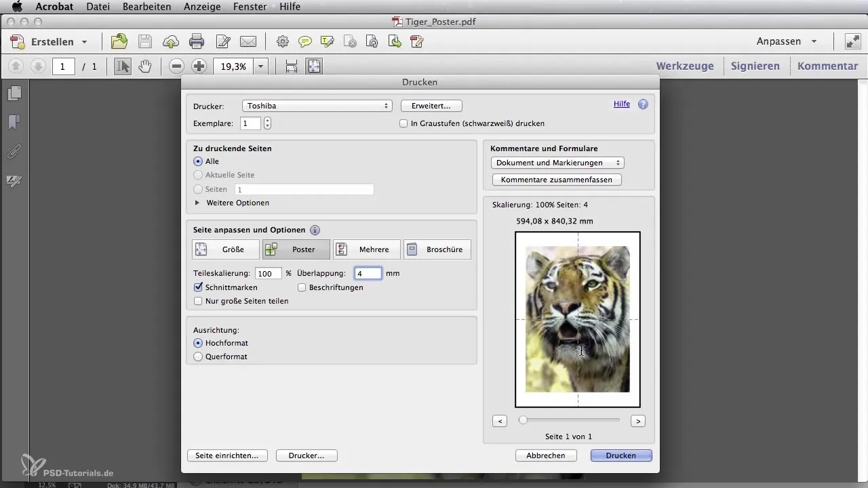Open the zoom percentage dropdown arrow
The width and height of the screenshot is (868, 488).
261,66
